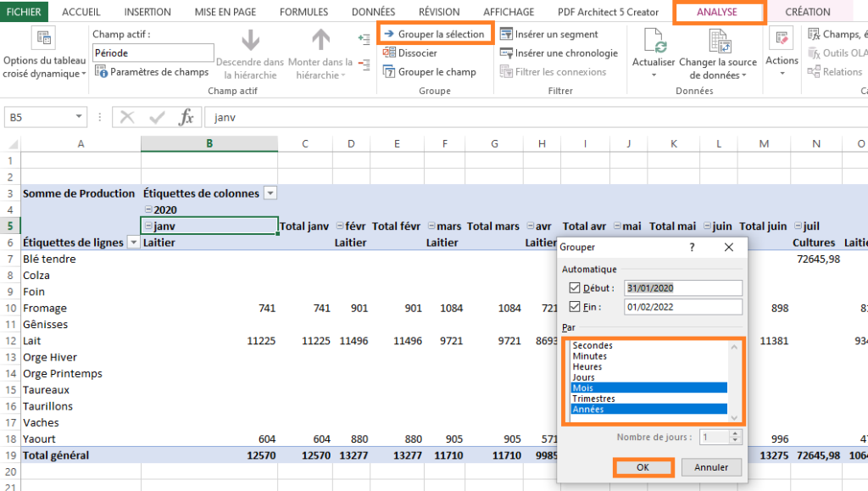Increase Nombre de jours stepper

[x=735, y=433]
